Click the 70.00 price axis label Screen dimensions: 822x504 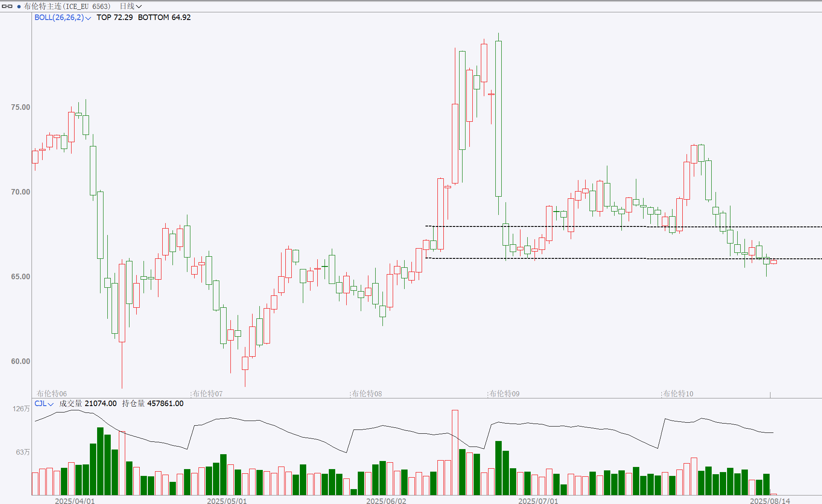tap(20, 192)
